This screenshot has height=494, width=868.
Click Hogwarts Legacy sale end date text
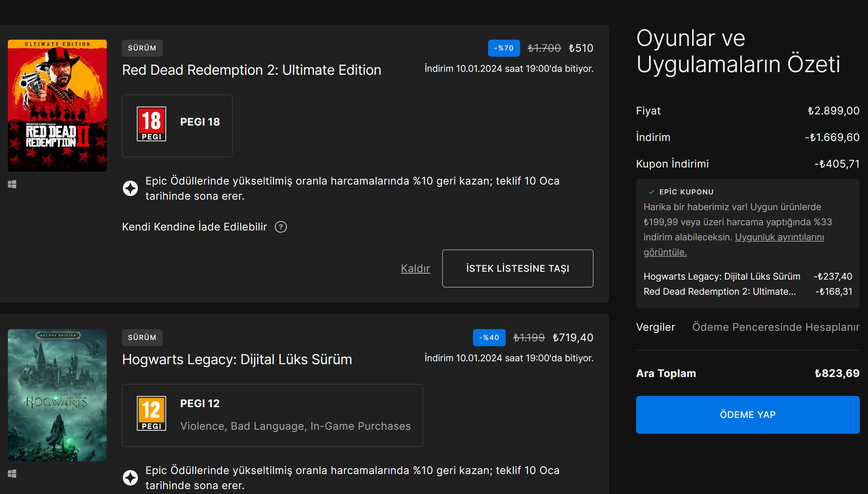509,358
